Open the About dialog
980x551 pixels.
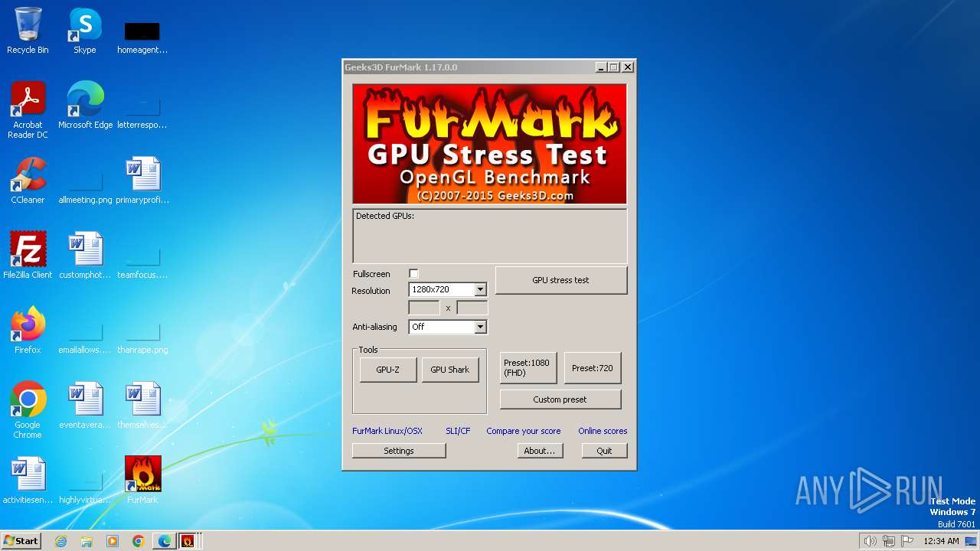[540, 451]
